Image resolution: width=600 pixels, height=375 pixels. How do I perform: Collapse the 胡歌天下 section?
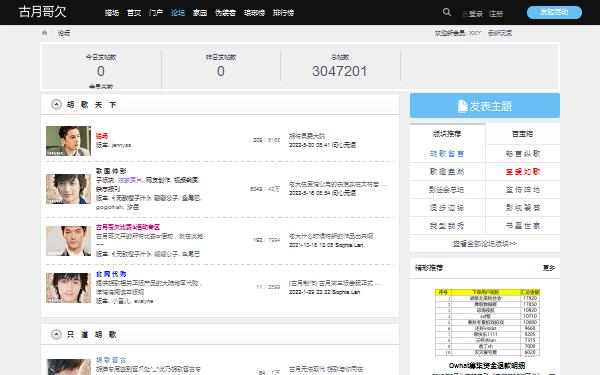(x=56, y=104)
